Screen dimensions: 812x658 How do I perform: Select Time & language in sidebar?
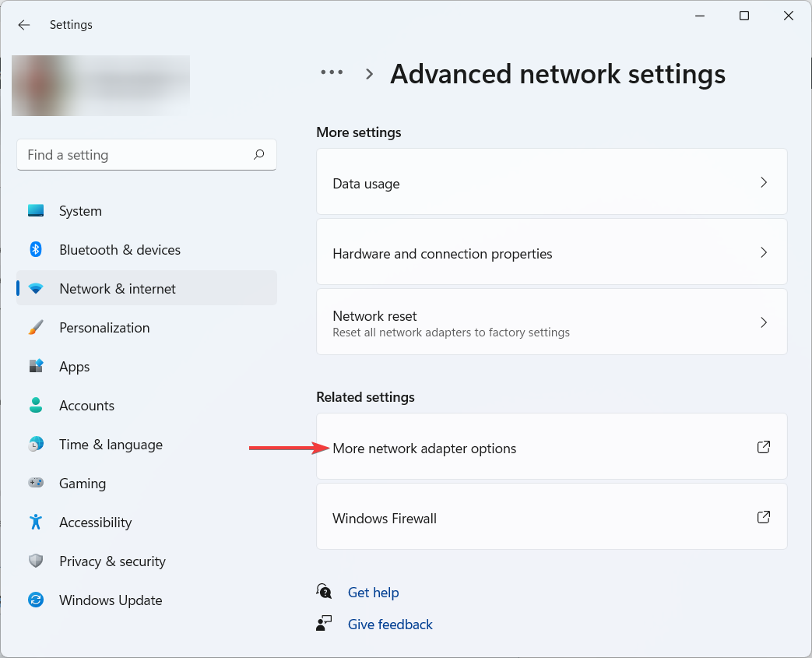coord(111,445)
